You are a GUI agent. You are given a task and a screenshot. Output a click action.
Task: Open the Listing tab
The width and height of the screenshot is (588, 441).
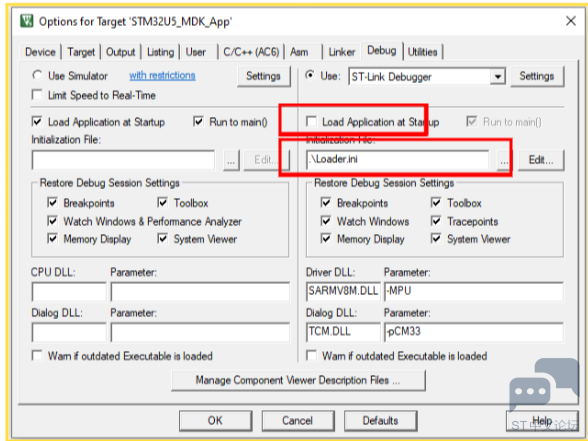pos(160,52)
